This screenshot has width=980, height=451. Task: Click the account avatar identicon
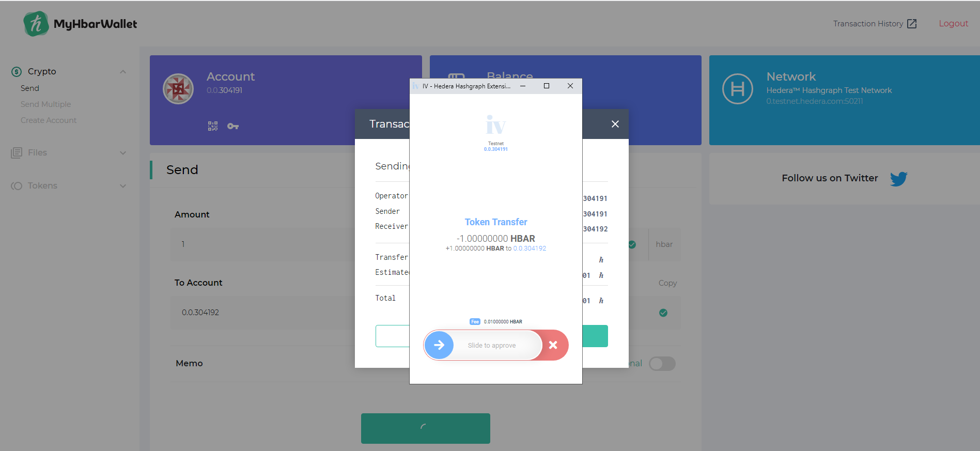178,89
